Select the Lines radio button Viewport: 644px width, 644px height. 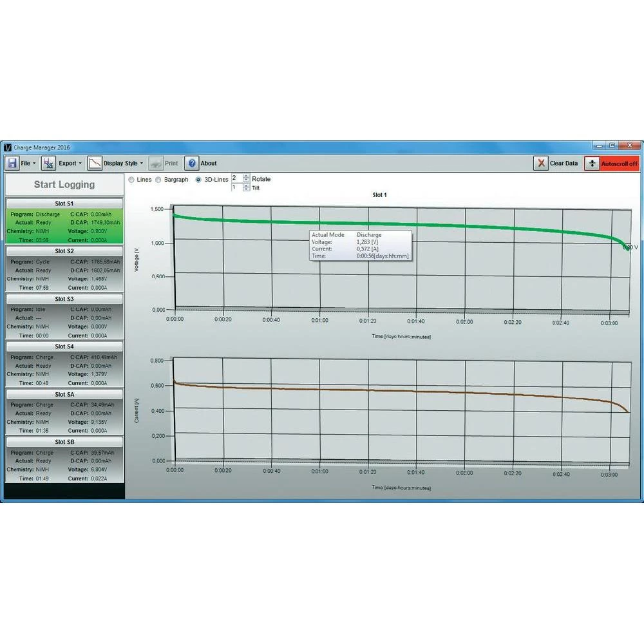[131, 180]
